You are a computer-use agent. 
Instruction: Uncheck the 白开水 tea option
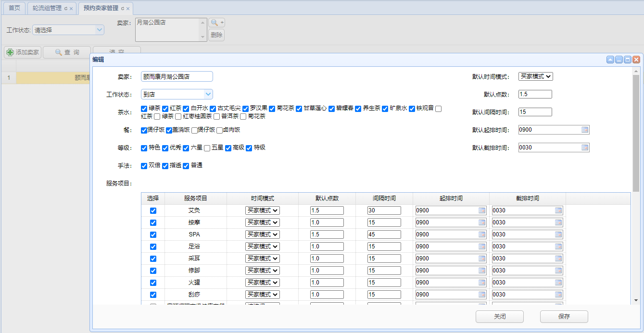(x=186, y=109)
